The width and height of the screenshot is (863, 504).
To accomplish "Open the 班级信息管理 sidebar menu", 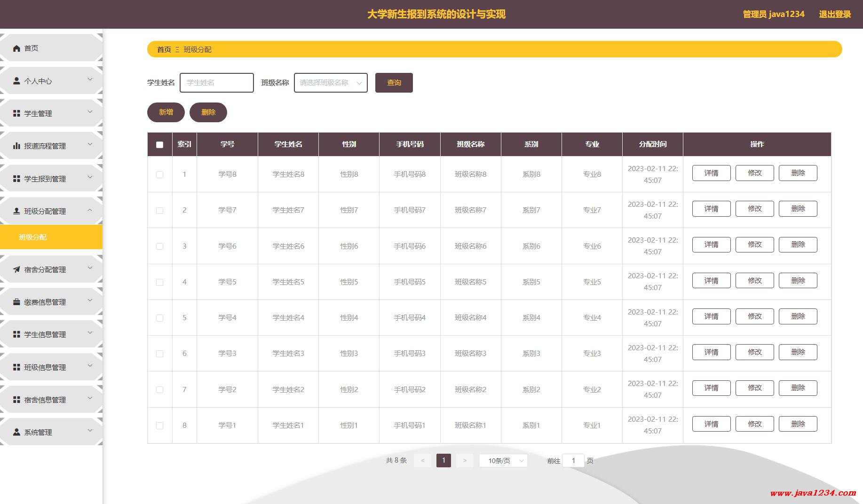I will point(51,367).
